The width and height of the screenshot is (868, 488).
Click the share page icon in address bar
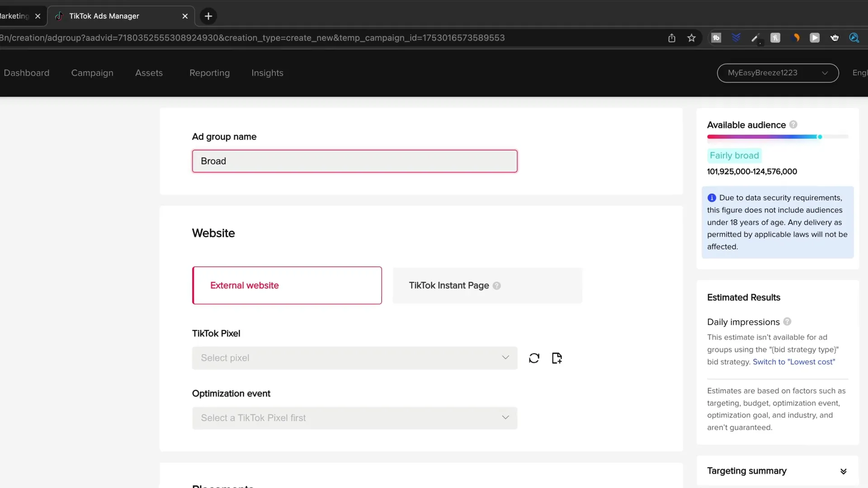coord(672,38)
